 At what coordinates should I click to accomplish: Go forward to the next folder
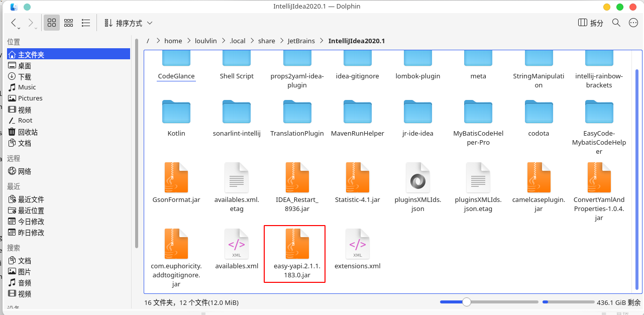coord(32,23)
